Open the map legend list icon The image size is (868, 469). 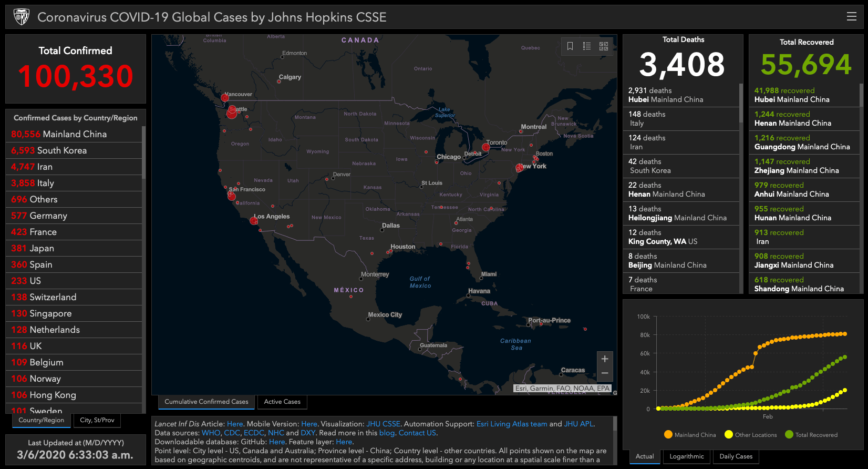pyautogui.click(x=587, y=46)
